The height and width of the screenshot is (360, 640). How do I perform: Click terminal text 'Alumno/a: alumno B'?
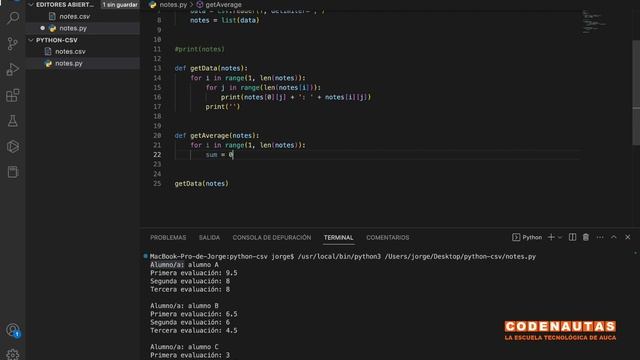(x=184, y=306)
